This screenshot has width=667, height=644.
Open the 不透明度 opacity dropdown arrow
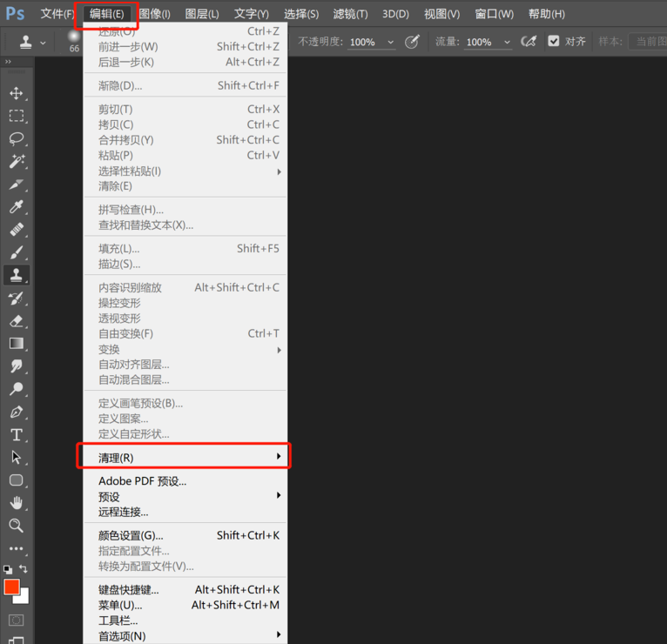[x=390, y=42]
